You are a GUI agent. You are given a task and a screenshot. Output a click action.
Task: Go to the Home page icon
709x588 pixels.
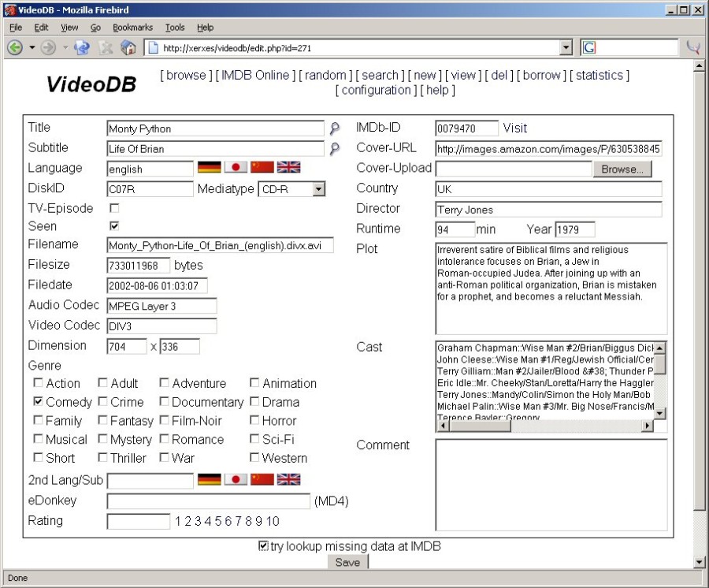128,47
